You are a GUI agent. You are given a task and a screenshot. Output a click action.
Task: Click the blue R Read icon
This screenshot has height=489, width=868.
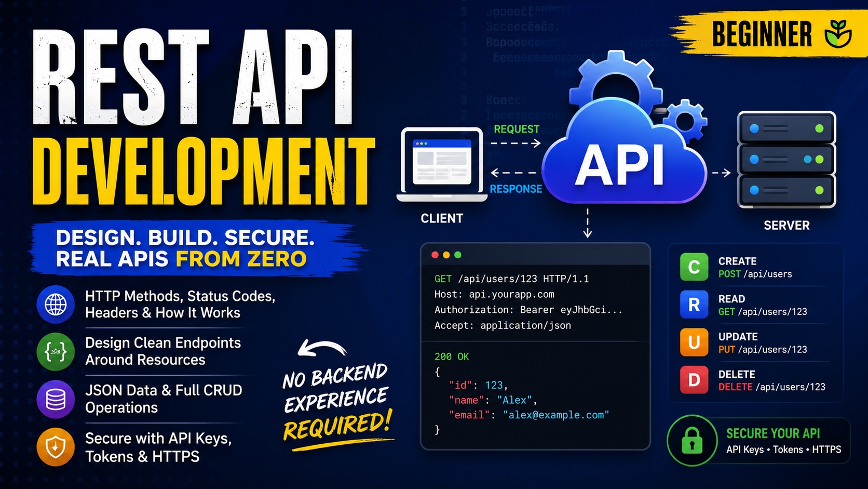point(694,305)
